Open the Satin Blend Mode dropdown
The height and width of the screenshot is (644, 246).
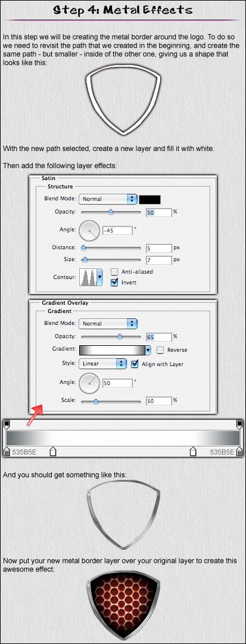coord(107,199)
